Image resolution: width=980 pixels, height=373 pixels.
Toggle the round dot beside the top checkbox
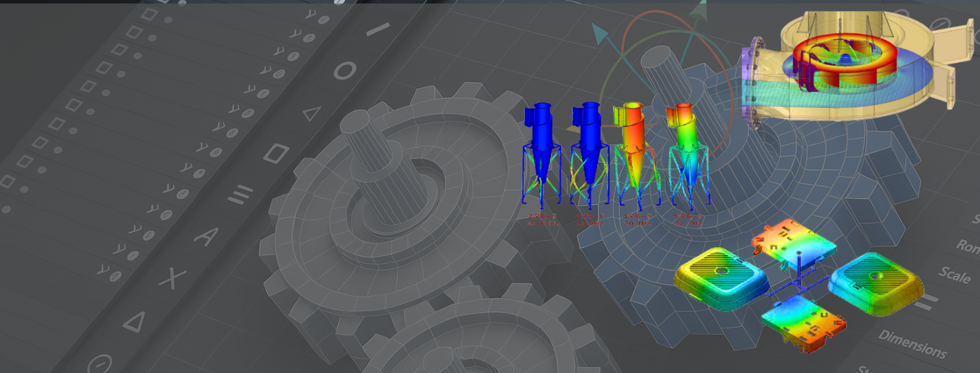[x=168, y=20]
